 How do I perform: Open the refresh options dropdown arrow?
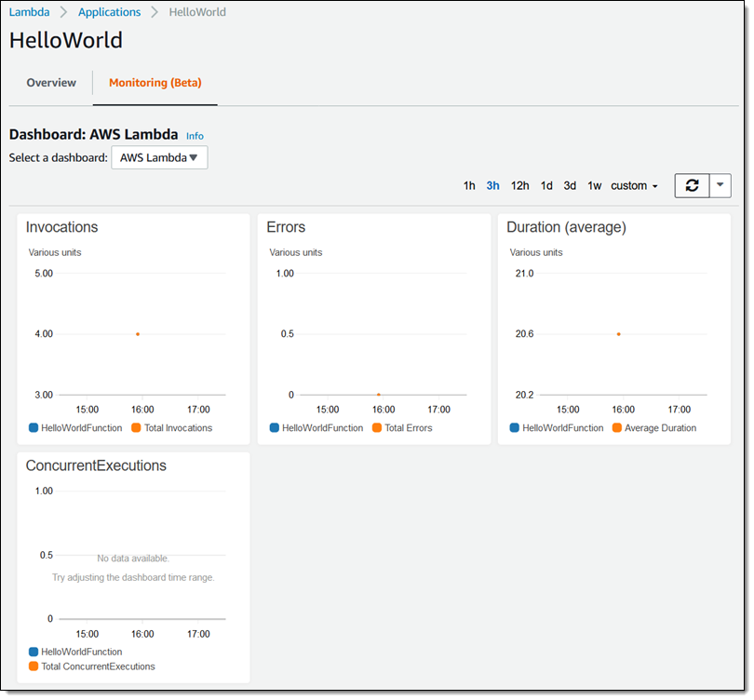click(720, 185)
